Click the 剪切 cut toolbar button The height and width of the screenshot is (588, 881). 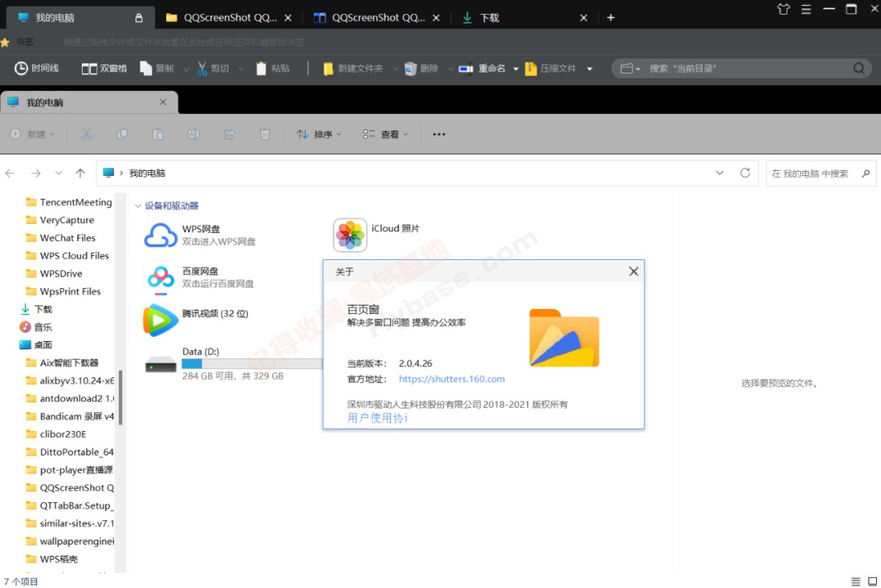[x=213, y=68]
